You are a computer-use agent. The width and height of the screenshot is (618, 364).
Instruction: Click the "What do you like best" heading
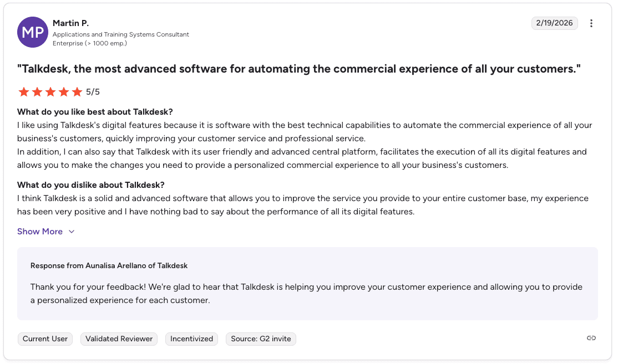click(x=95, y=112)
